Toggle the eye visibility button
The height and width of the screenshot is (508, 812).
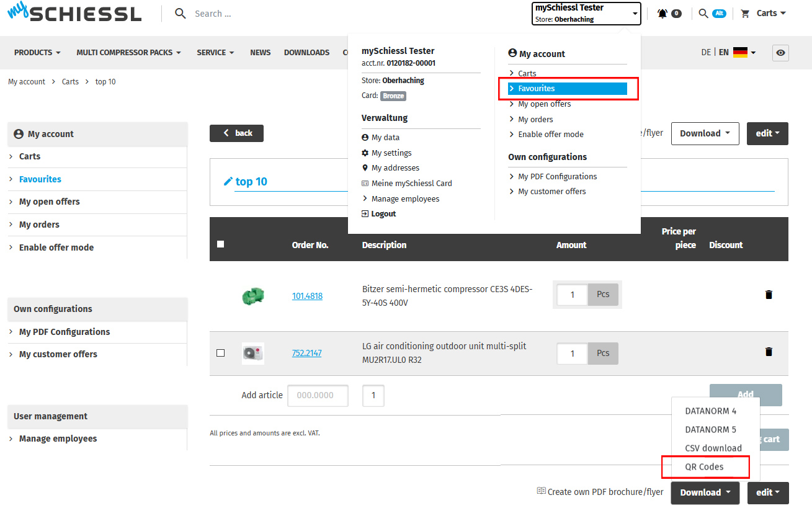click(780, 53)
